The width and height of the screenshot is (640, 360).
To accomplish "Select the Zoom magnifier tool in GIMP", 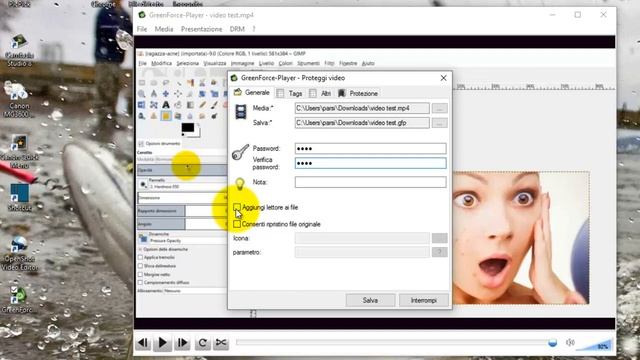I will pyautogui.click(x=142, y=94).
